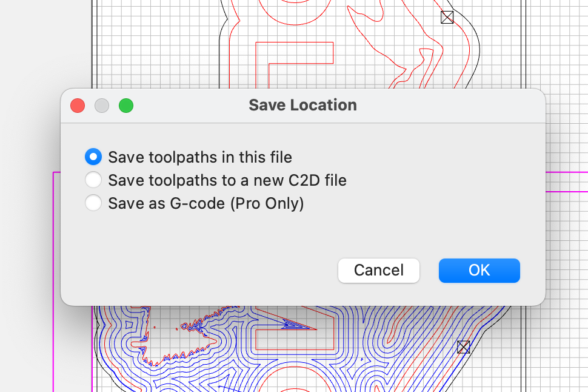
Task: Select "Save toolpaths in this file" radio button
Action: coord(93,157)
